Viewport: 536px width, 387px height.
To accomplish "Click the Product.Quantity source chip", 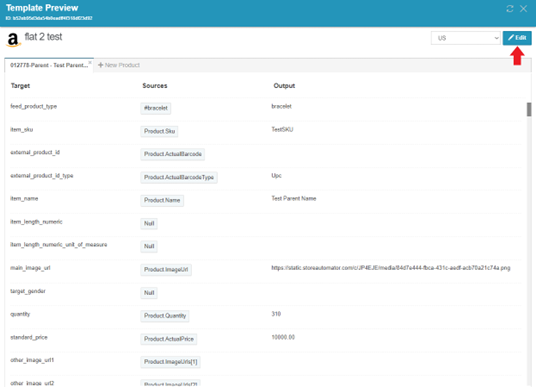I will 165,316.
